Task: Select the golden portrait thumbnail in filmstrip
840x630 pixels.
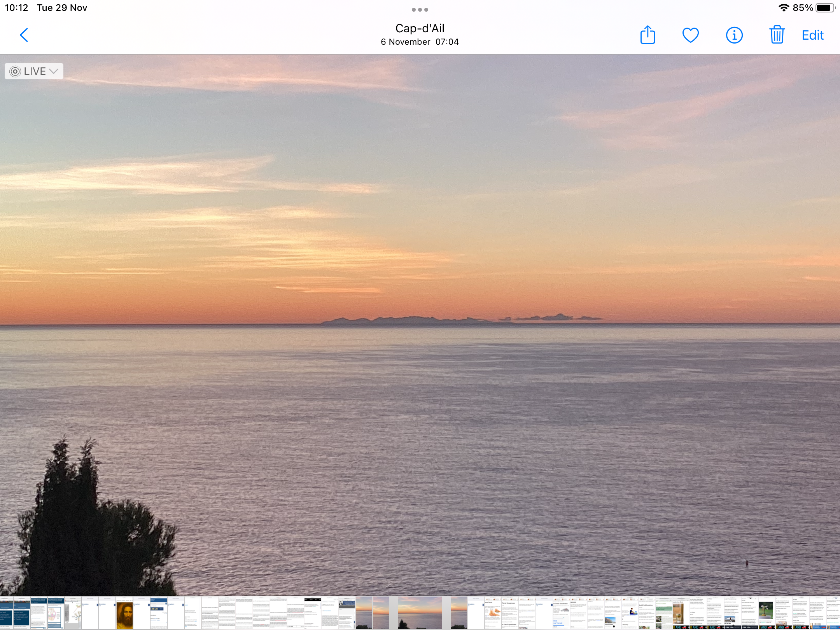Action: (124, 614)
